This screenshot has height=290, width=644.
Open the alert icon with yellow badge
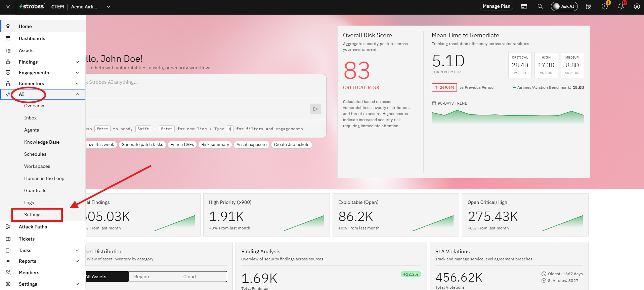[605, 6]
